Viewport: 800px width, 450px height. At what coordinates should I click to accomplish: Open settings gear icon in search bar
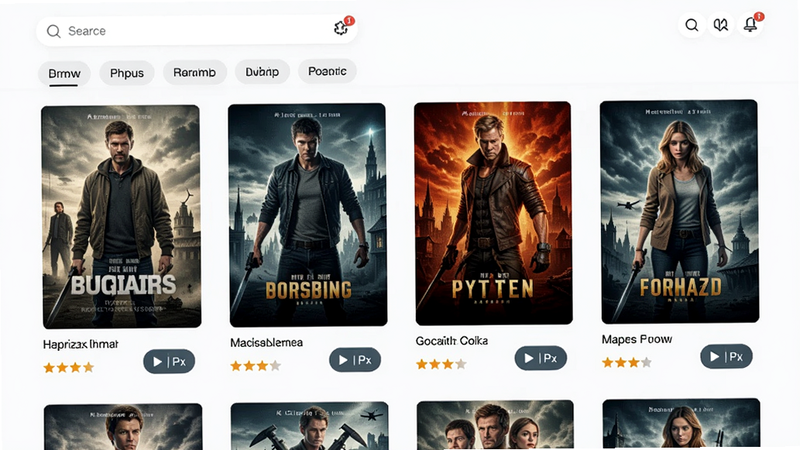point(341,28)
